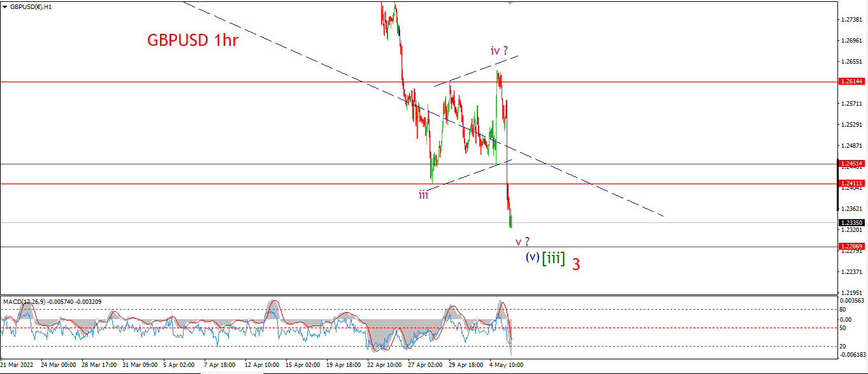Image resolution: width=868 pixels, height=374 pixels.
Task: Select the 'v ?' wave label
Action: (523, 242)
